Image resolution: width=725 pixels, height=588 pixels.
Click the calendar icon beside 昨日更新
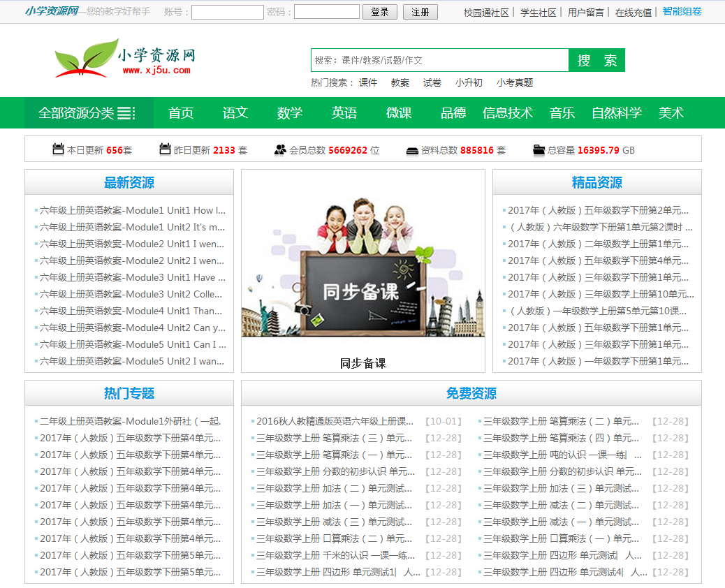[x=165, y=149]
